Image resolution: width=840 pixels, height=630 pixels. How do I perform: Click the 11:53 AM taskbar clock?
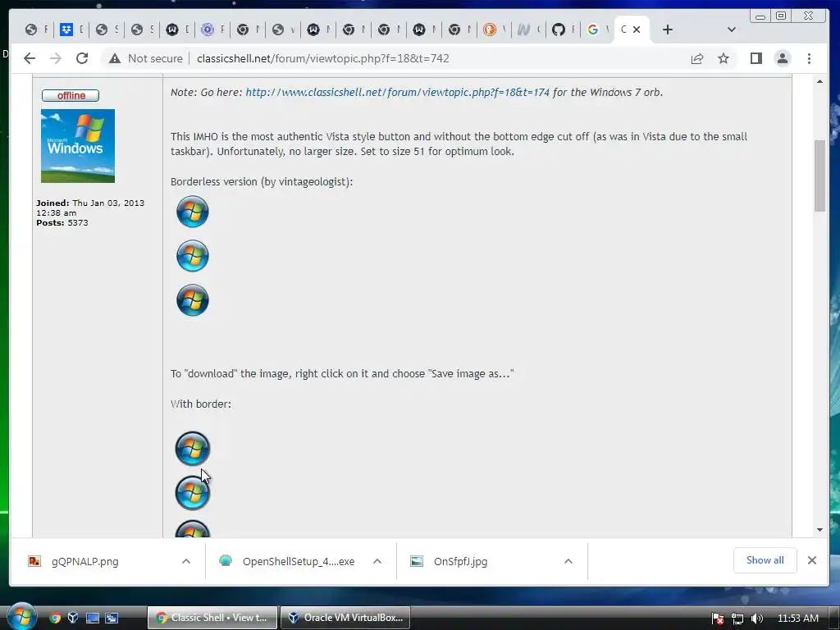797,619
